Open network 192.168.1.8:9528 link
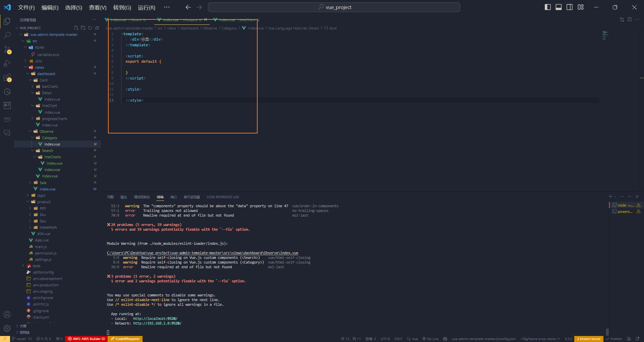This screenshot has height=342, width=644. tap(157, 324)
